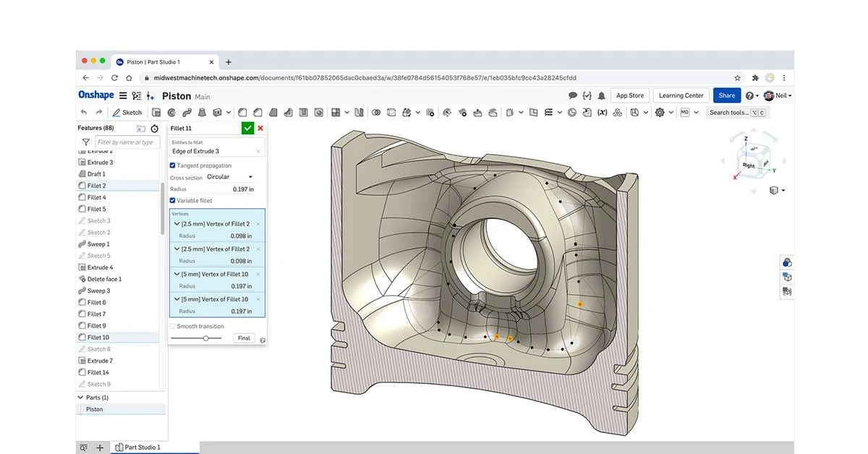868x454 pixels.
Task: Open the Loft tool
Action: click(202, 112)
